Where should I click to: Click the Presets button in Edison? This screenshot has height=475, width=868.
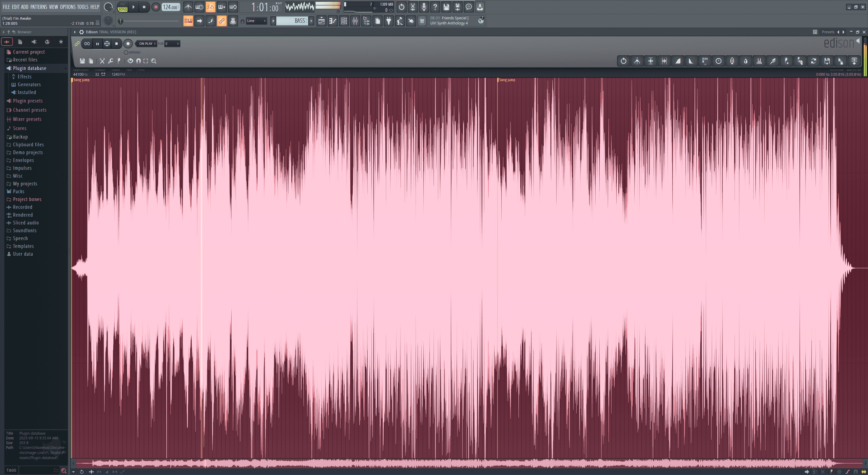tap(828, 32)
